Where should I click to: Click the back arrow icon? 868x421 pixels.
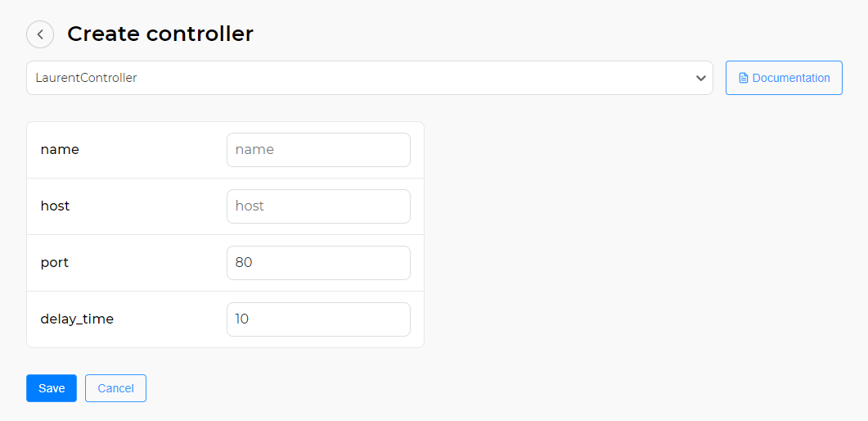pyautogui.click(x=40, y=34)
